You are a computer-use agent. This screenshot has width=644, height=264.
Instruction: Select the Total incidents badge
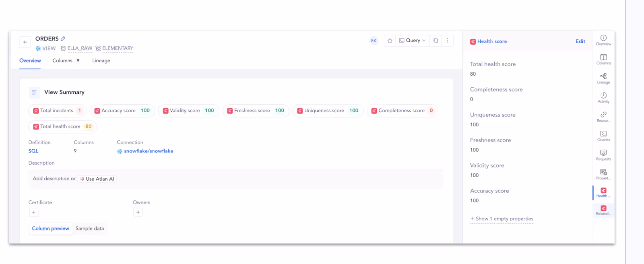(x=58, y=111)
